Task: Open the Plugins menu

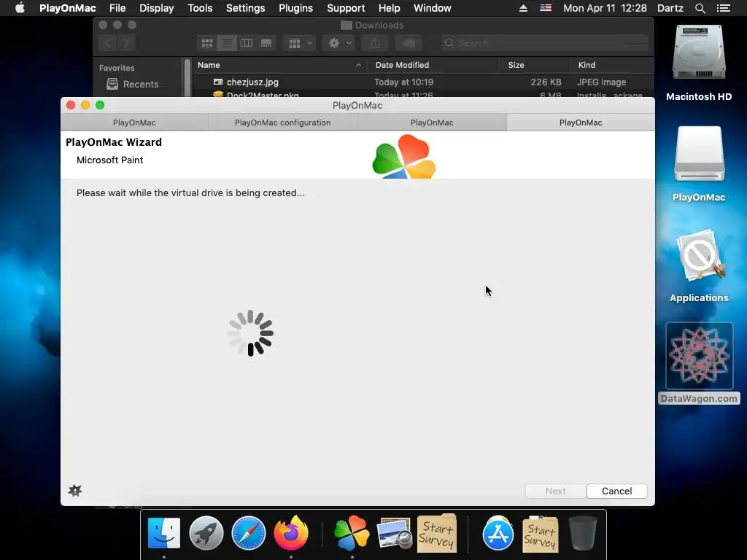Action: (x=296, y=8)
